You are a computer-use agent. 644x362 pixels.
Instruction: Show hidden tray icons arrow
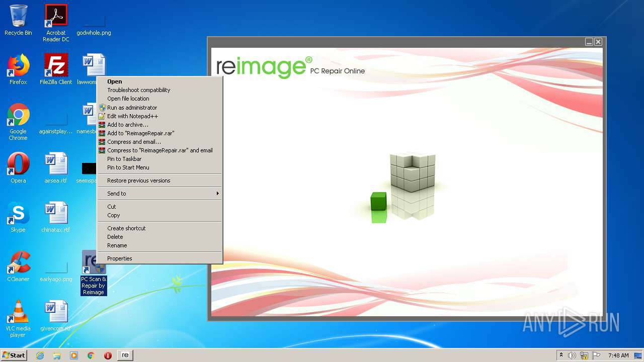click(x=561, y=355)
